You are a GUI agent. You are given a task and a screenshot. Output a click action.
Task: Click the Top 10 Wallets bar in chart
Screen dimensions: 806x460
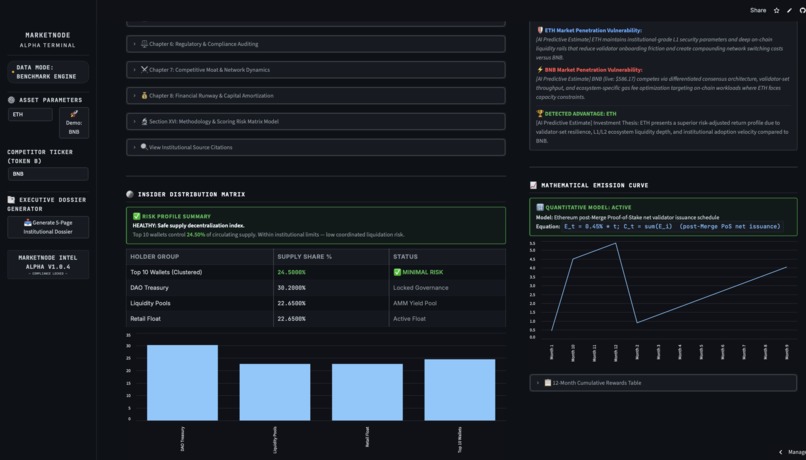460,390
